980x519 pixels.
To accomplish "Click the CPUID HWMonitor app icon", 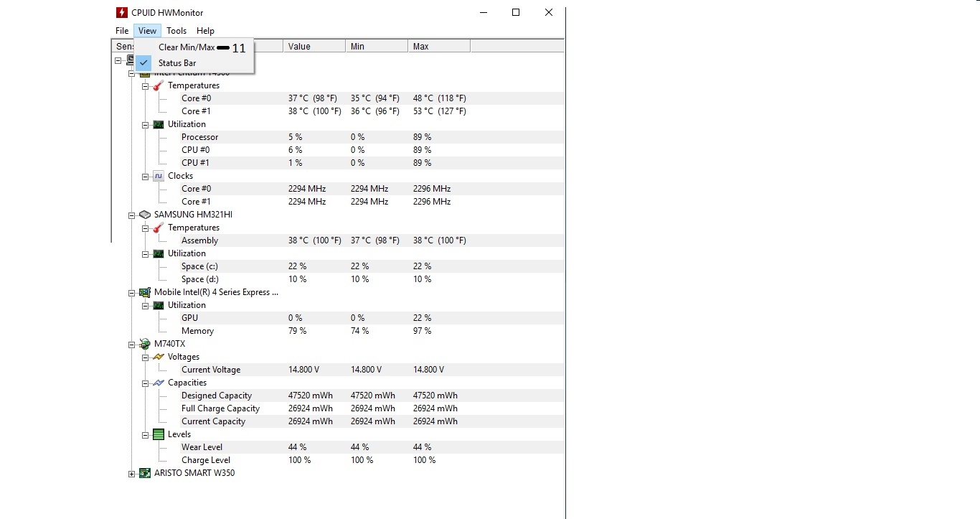I will click(122, 12).
